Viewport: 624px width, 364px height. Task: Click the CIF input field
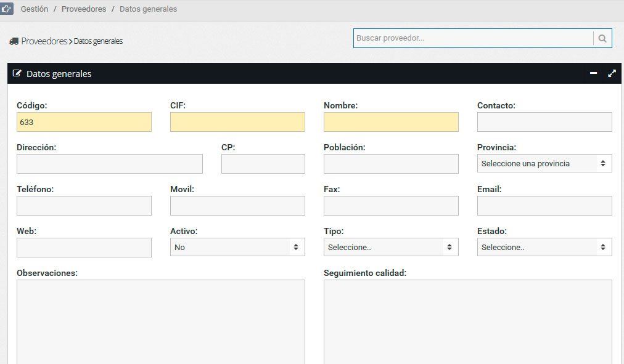click(x=237, y=122)
